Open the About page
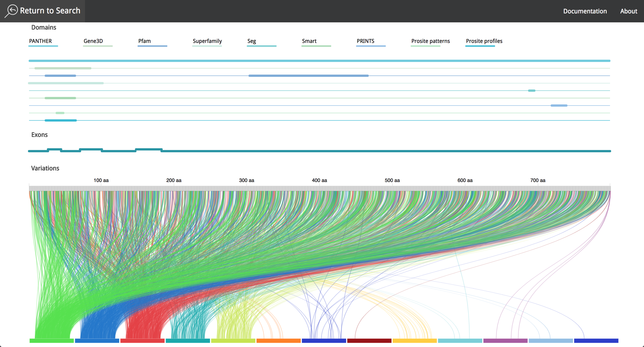This screenshot has width=644, height=347. 629,11
